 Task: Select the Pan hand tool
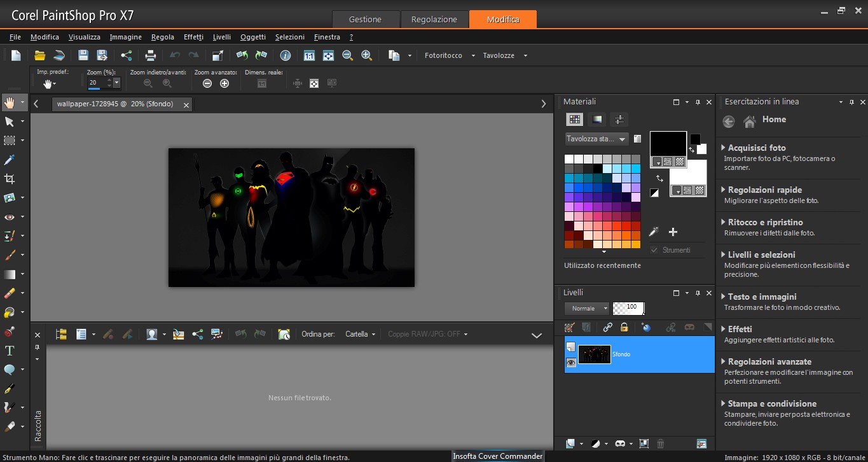pos(10,102)
